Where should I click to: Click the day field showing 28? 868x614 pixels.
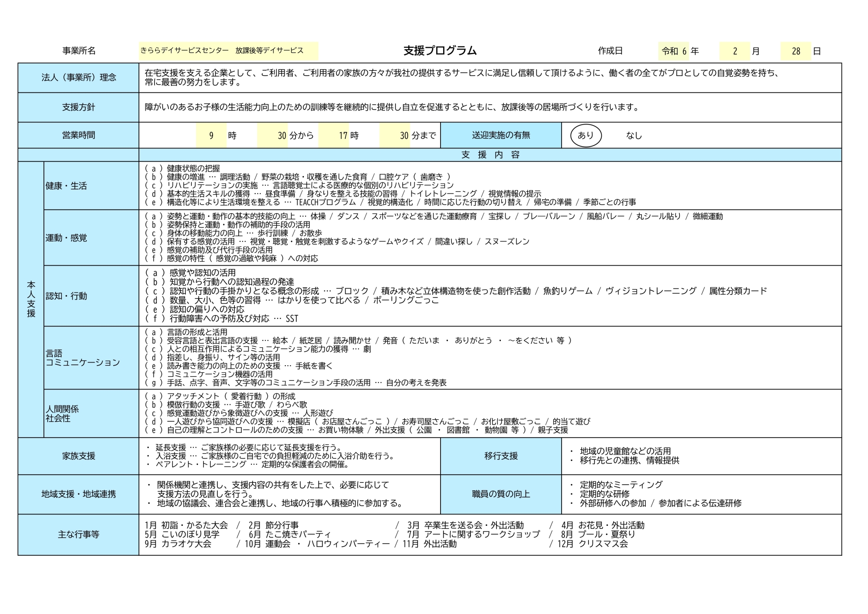796,51
